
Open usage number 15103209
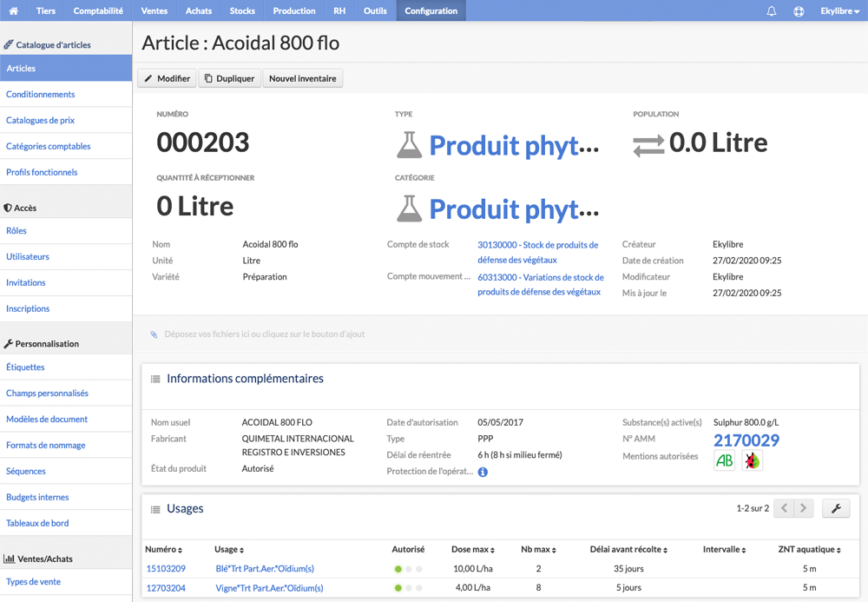pos(166,569)
